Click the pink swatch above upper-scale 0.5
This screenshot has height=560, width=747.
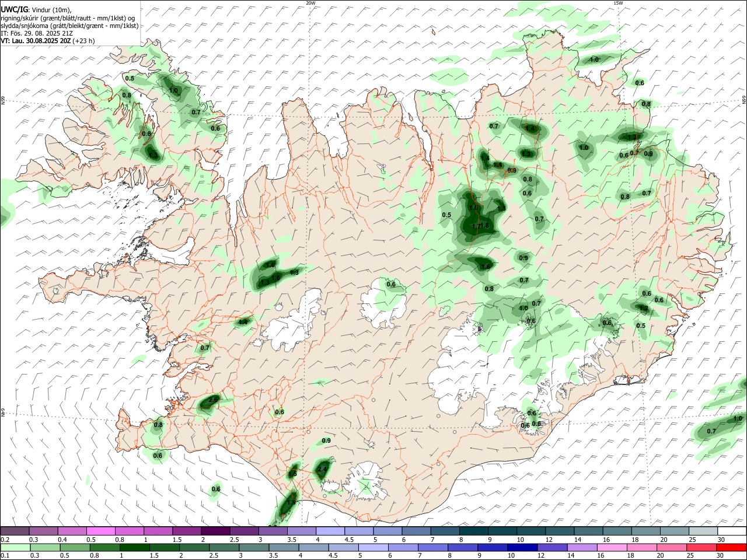pos(100,531)
